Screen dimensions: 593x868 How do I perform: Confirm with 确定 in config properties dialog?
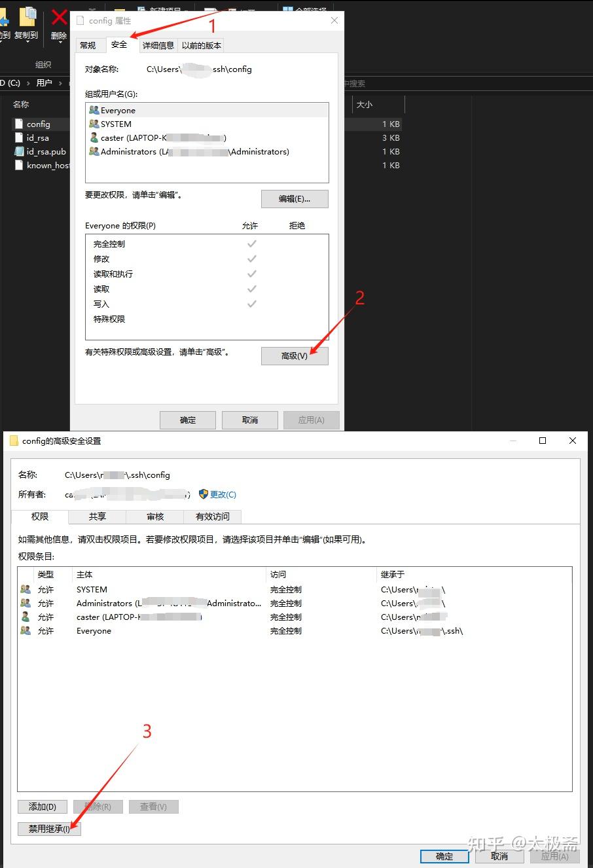(188, 420)
